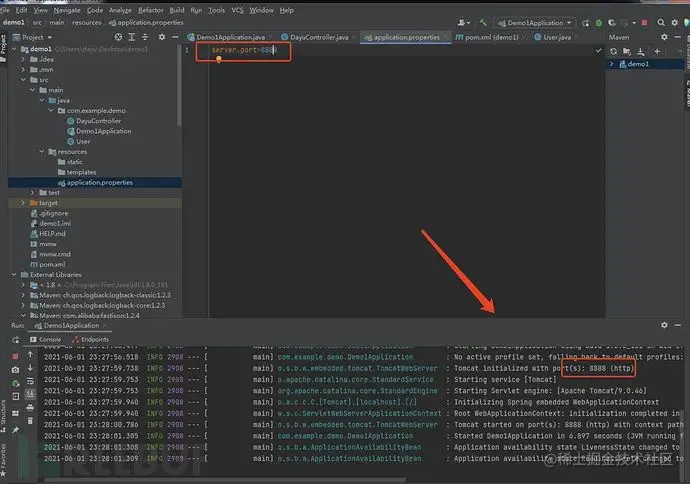Click Select Opened File target icon in Project panel

(x=118, y=37)
